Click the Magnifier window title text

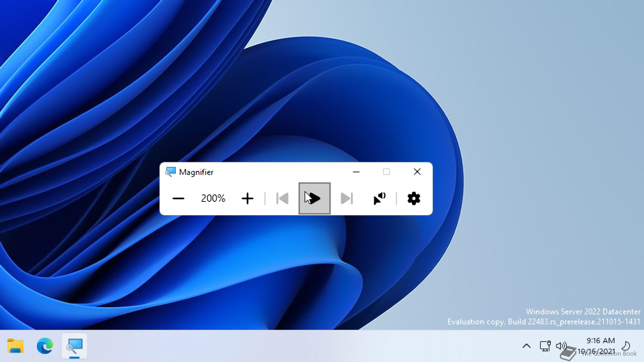coord(196,172)
